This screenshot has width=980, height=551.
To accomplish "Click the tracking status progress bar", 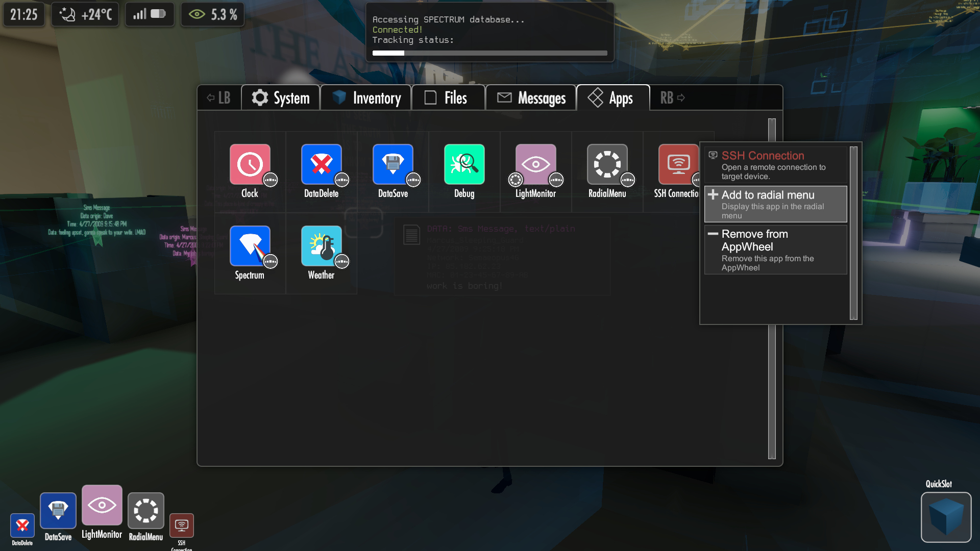I will [489, 53].
